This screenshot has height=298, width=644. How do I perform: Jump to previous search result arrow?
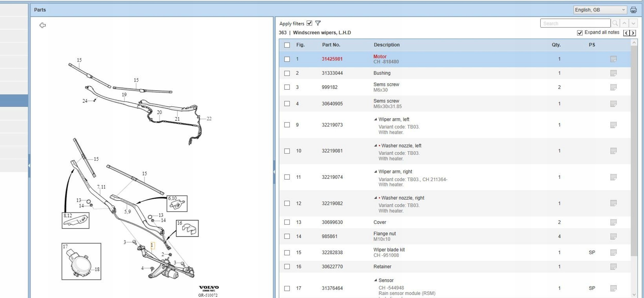coord(624,23)
